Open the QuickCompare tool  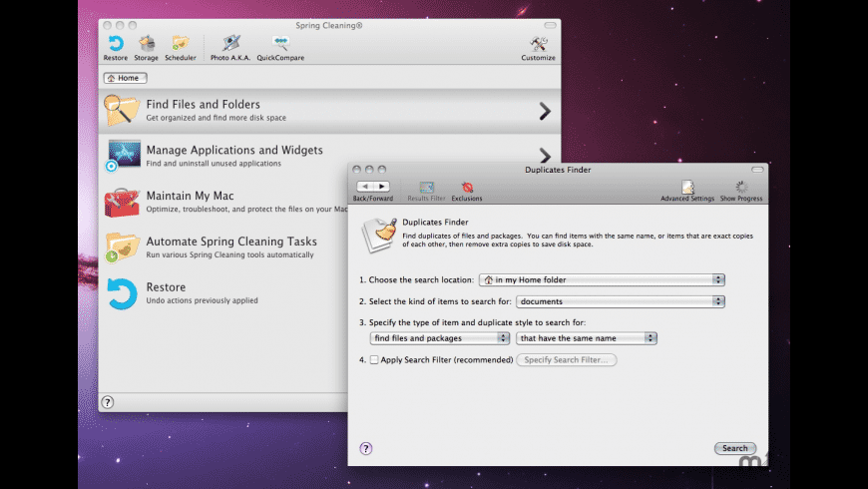click(x=280, y=44)
